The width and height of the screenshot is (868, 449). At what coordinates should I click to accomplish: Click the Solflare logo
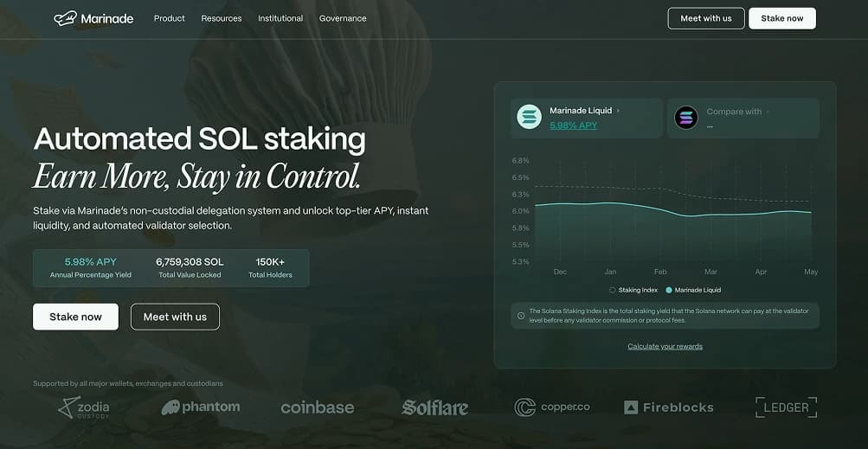(435, 407)
